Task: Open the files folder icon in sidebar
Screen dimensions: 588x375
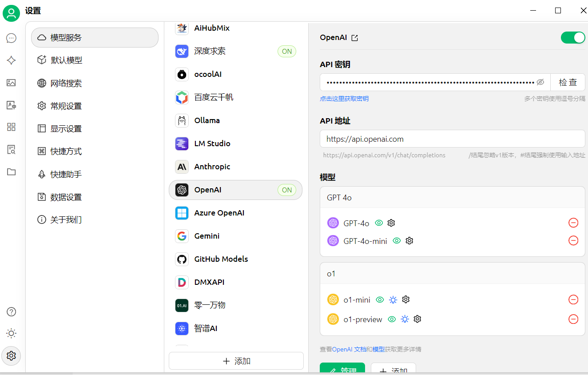Action: pyautogui.click(x=12, y=172)
